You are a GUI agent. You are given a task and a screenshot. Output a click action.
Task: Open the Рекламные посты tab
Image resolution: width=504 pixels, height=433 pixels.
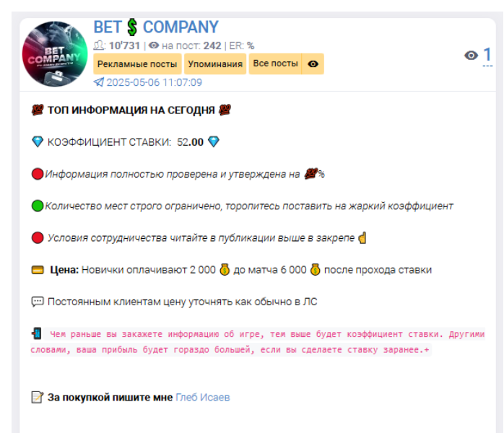click(x=137, y=64)
